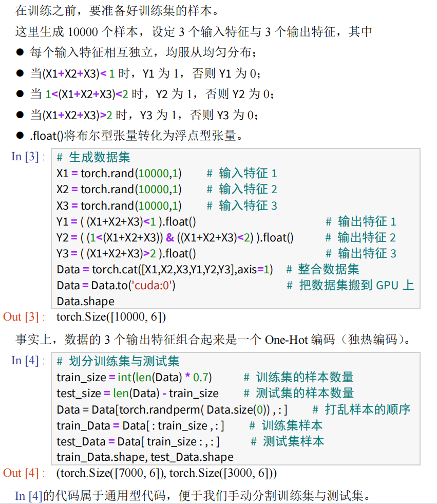Click the comment "# 打乱样本的顺序"

(x=362, y=409)
